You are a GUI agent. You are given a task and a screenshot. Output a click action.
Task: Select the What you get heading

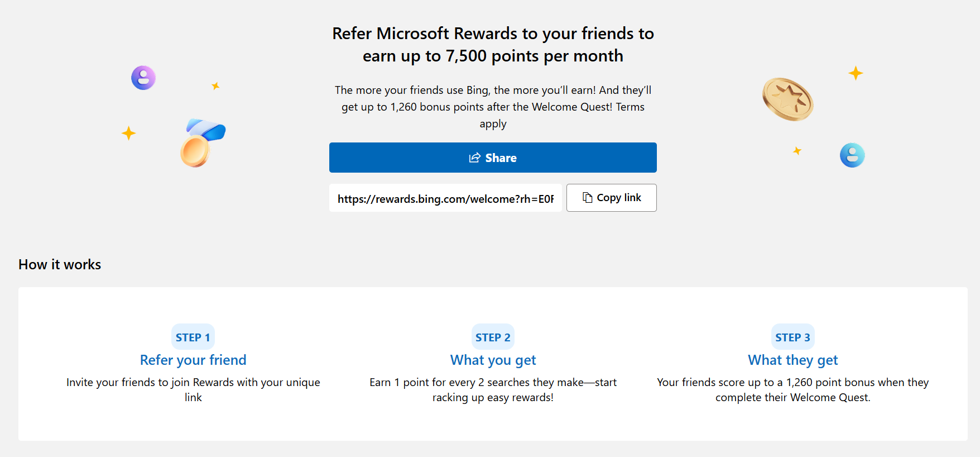click(x=493, y=360)
